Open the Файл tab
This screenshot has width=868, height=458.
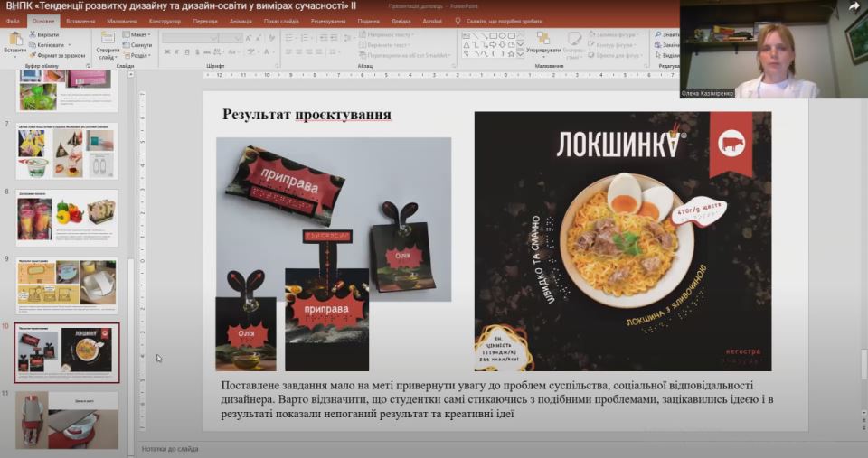pos(13,21)
